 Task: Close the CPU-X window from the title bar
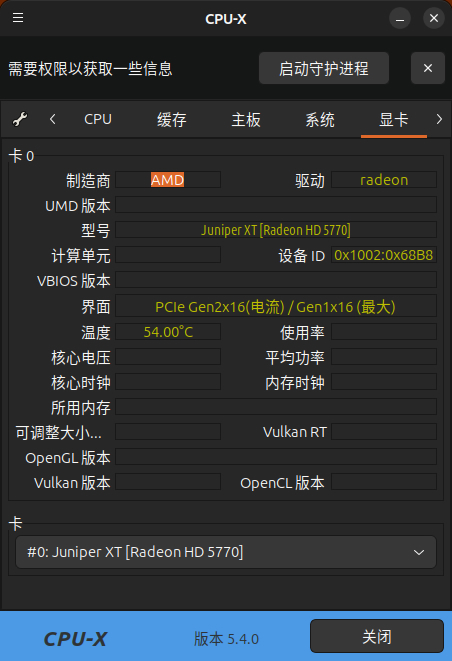(x=434, y=19)
